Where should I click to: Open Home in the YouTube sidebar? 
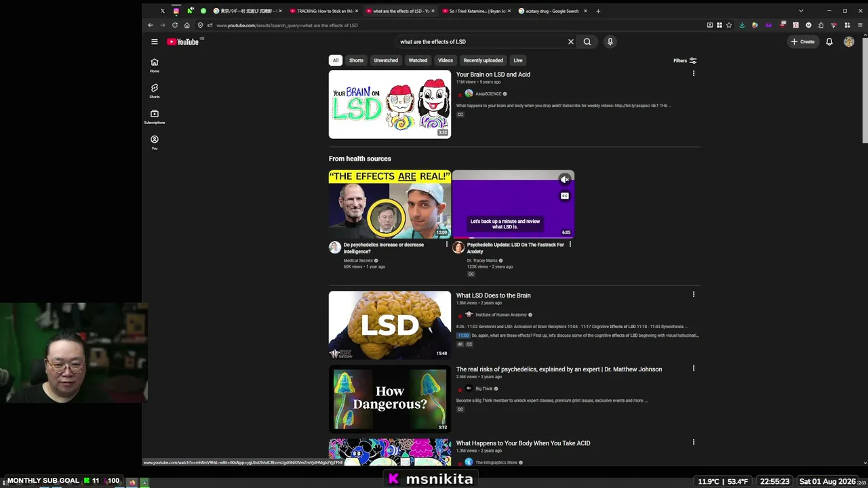155,65
